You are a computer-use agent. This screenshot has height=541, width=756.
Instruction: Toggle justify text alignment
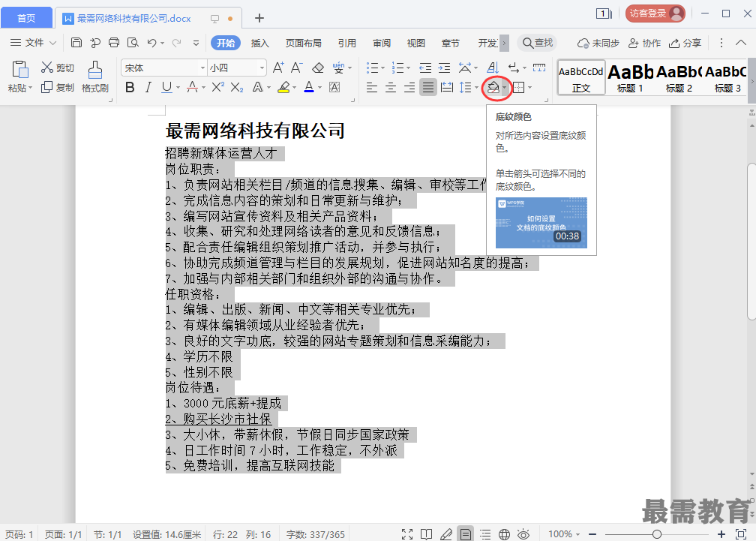coord(428,87)
